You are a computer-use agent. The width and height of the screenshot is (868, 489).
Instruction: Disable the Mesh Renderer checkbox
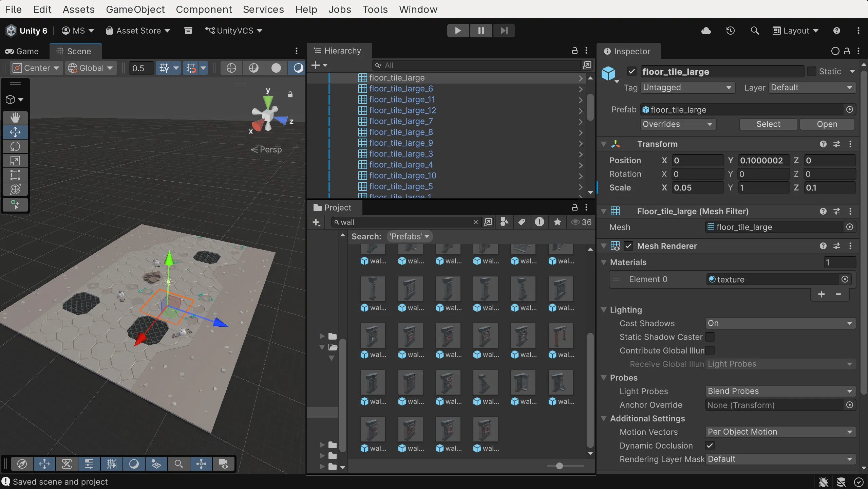coord(628,246)
